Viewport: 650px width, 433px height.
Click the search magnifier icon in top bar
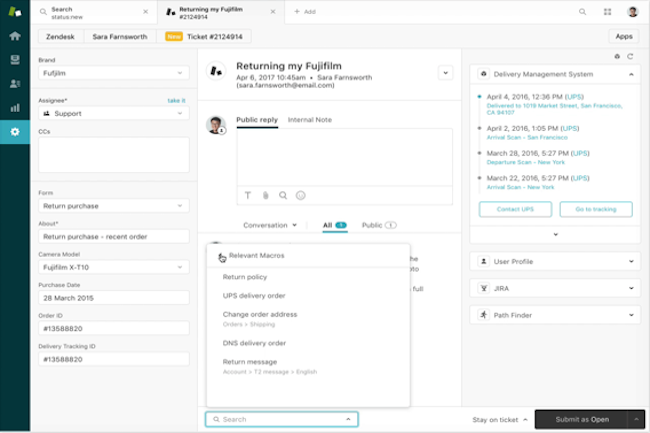click(x=582, y=12)
